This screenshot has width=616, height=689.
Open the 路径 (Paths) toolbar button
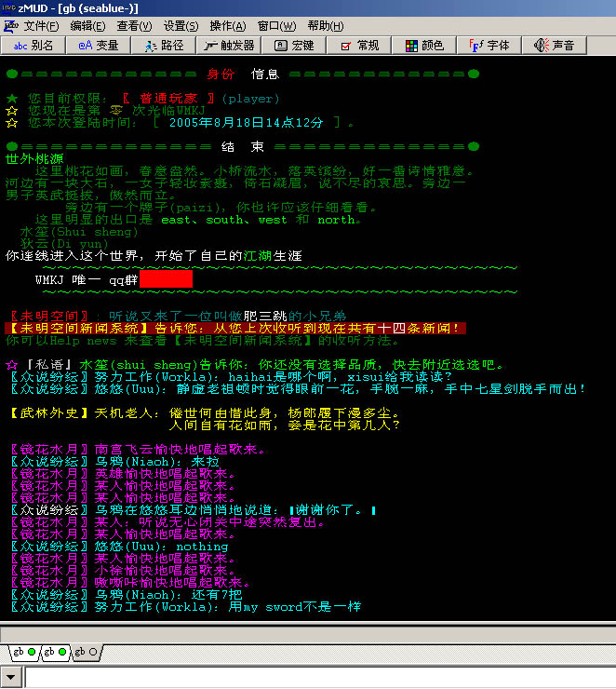(164, 45)
